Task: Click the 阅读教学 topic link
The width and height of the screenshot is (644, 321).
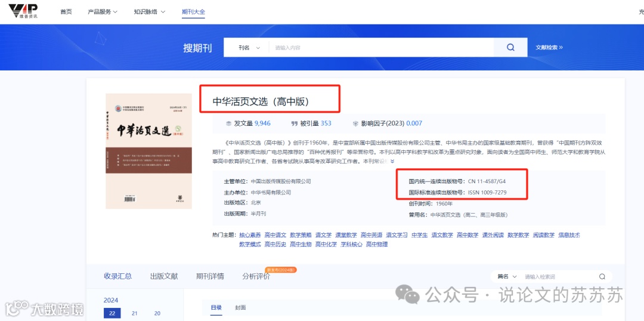Action: tap(544, 235)
